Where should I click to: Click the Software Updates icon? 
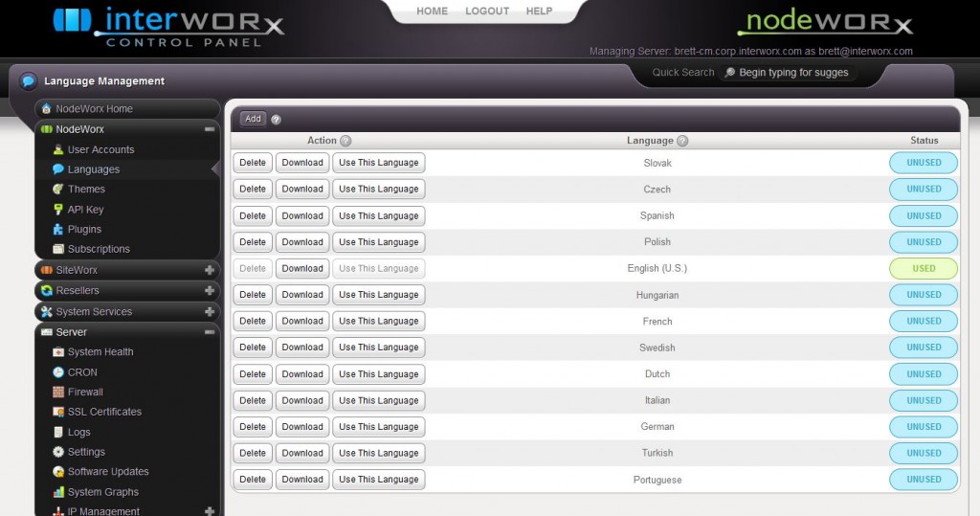[58, 472]
